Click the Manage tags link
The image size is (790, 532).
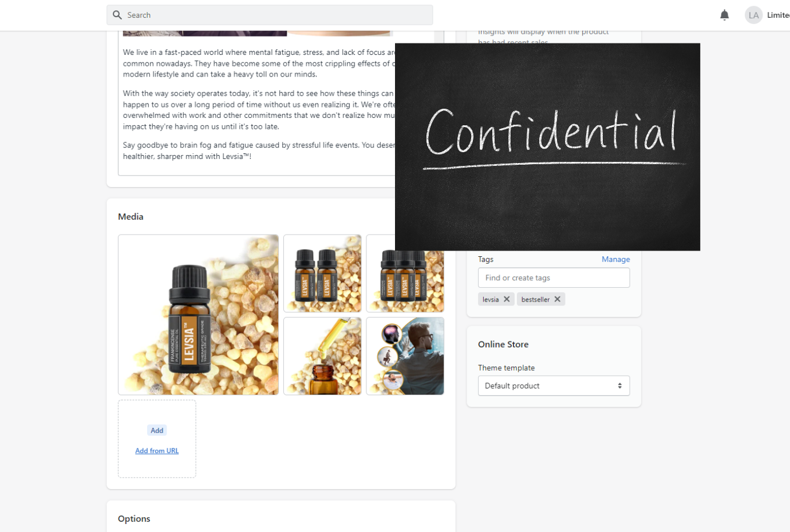pyautogui.click(x=615, y=259)
